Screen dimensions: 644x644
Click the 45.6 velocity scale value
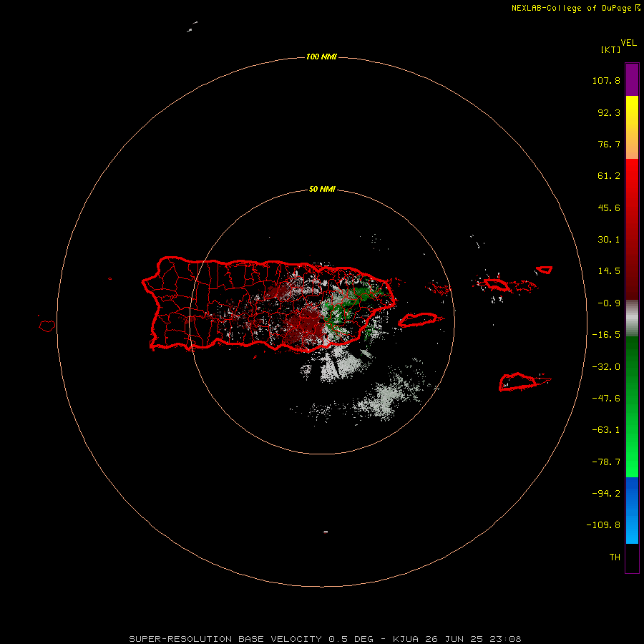pyautogui.click(x=609, y=208)
